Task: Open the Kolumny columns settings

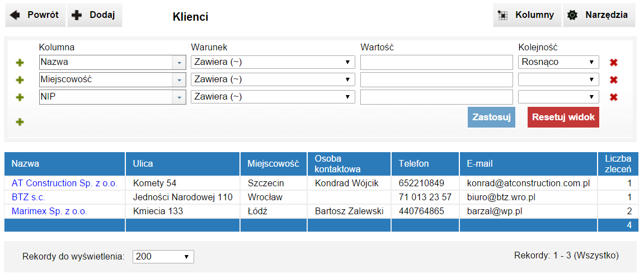Action: [527, 15]
